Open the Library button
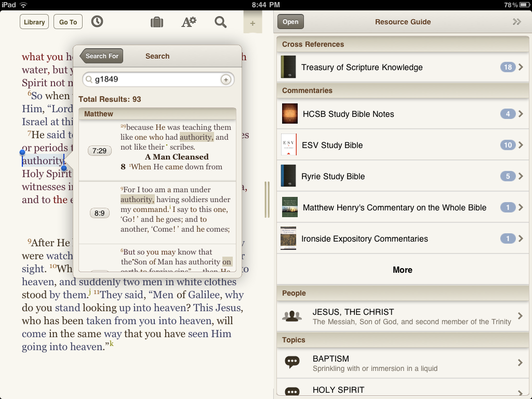This screenshot has height=399, width=532. click(34, 22)
